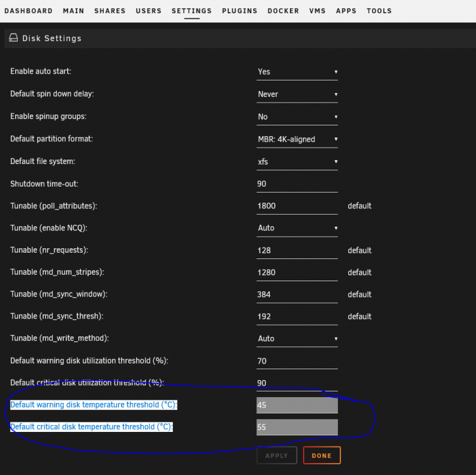Expand the Default file system dropdown
The height and width of the screenshot is (475, 476).
coord(297,162)
